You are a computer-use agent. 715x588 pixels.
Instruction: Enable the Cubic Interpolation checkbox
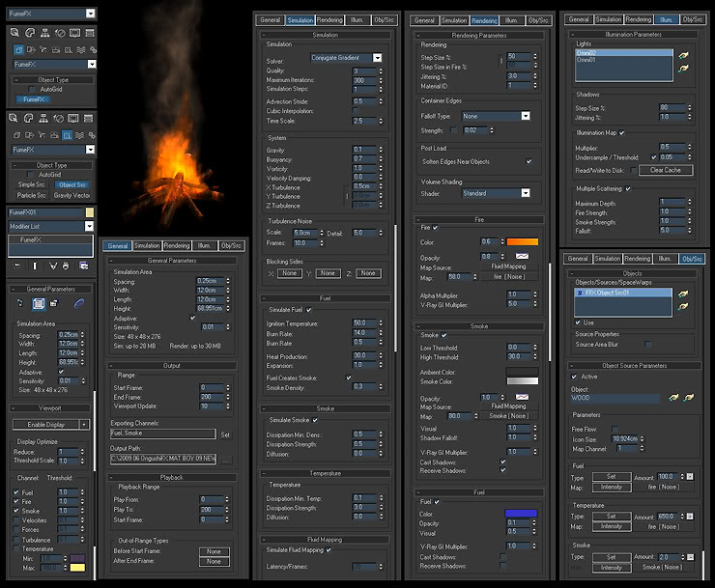(356, 111)
